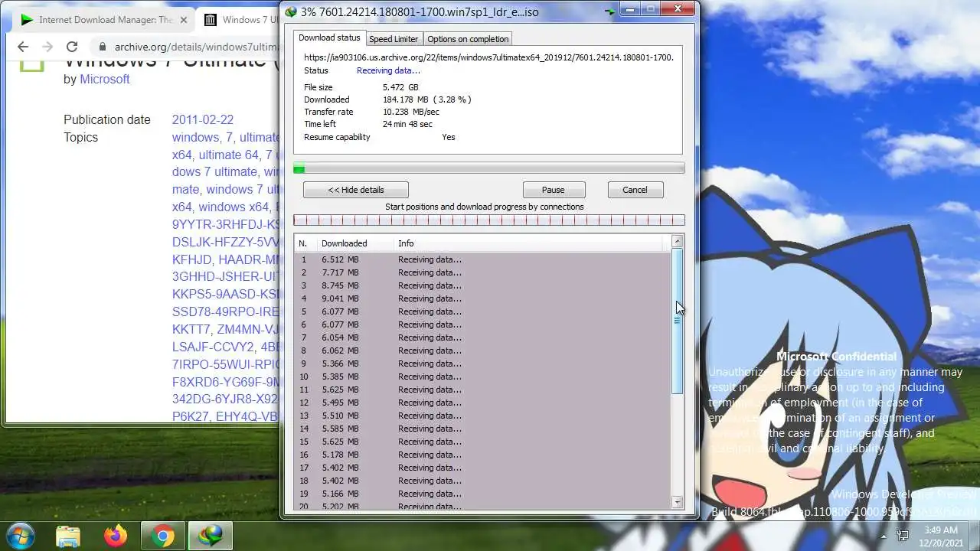The width and height of the screenshot is (980, 551).
Task: Open the Microsoft author link
Action: tap(105, 80)
